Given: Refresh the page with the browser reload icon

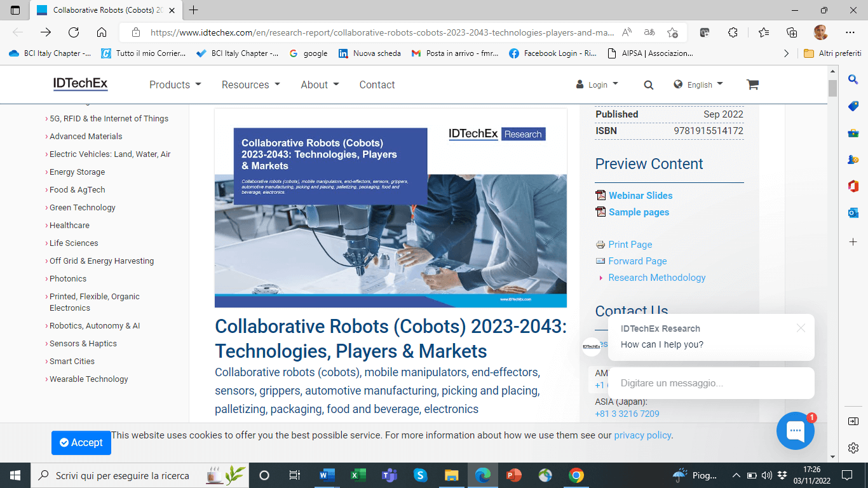Looking at the screenshot, I should coord(73,32).
